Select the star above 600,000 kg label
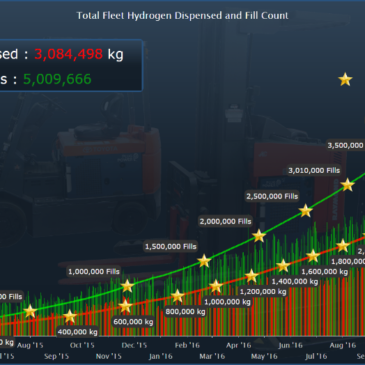The height and width of the screenshot is (365, 365). click(125, 306)
